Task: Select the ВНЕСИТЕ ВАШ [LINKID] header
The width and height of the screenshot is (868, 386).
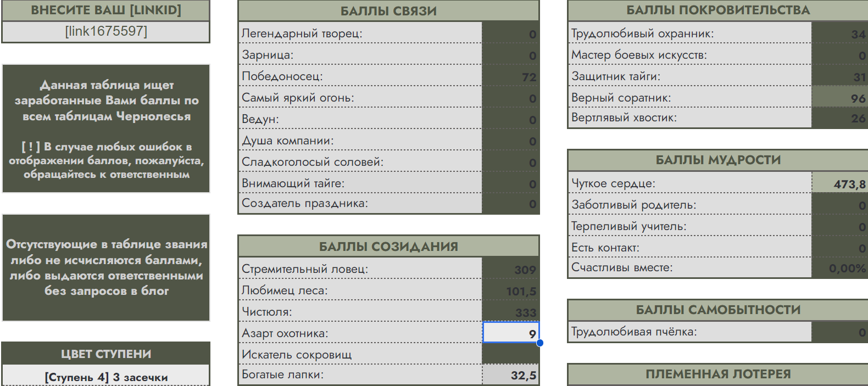Action: (106, 10)
